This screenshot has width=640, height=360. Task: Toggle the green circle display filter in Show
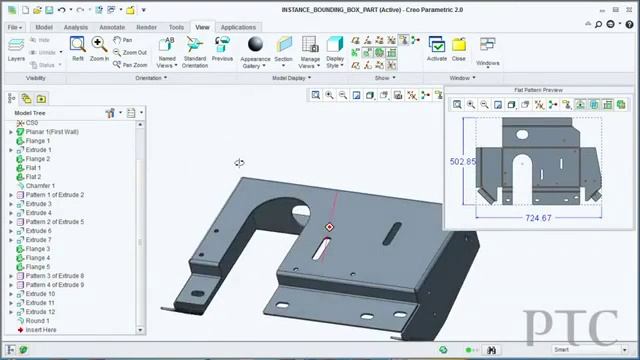(x=380, y=52)
